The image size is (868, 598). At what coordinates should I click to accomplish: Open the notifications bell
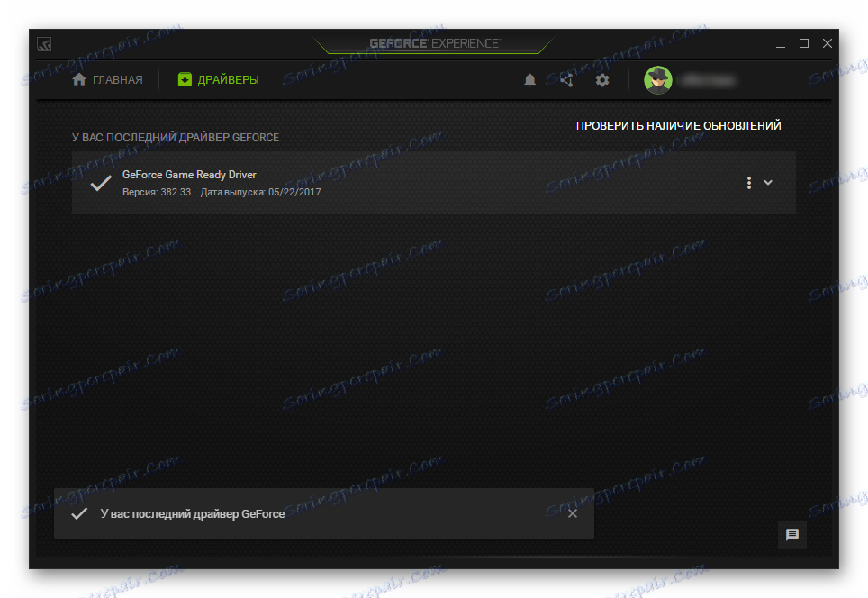pos(529,80)
